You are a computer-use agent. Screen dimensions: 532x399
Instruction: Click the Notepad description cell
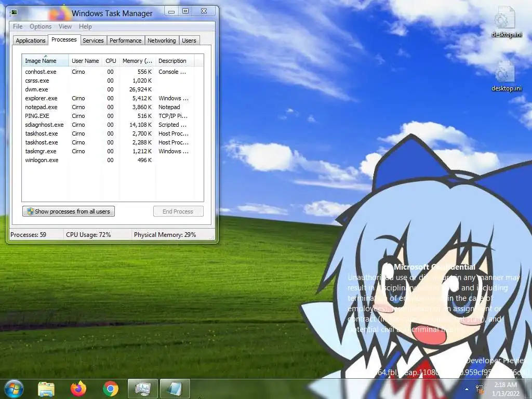click(x=169, y=107)
